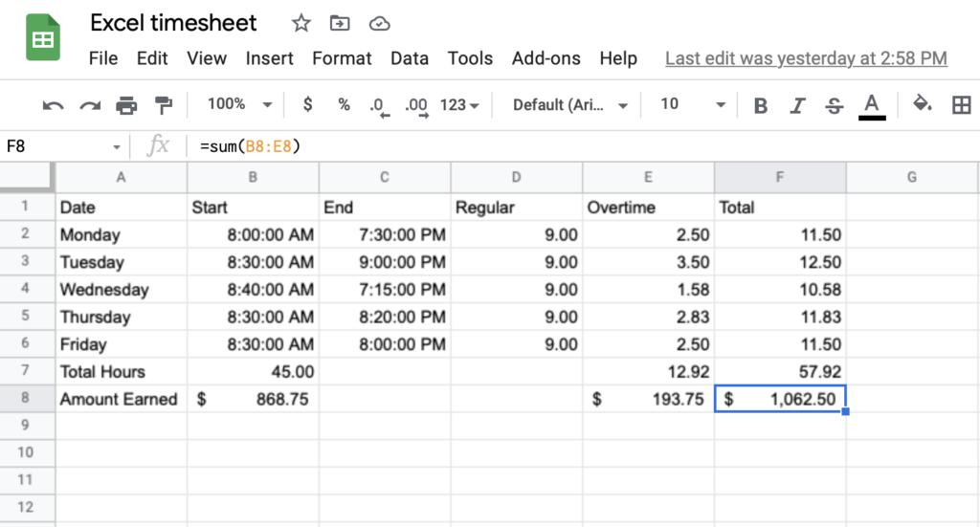980x527 pixels.
Task: Star the Excel timesheet document
Action: tap(301, 23)
